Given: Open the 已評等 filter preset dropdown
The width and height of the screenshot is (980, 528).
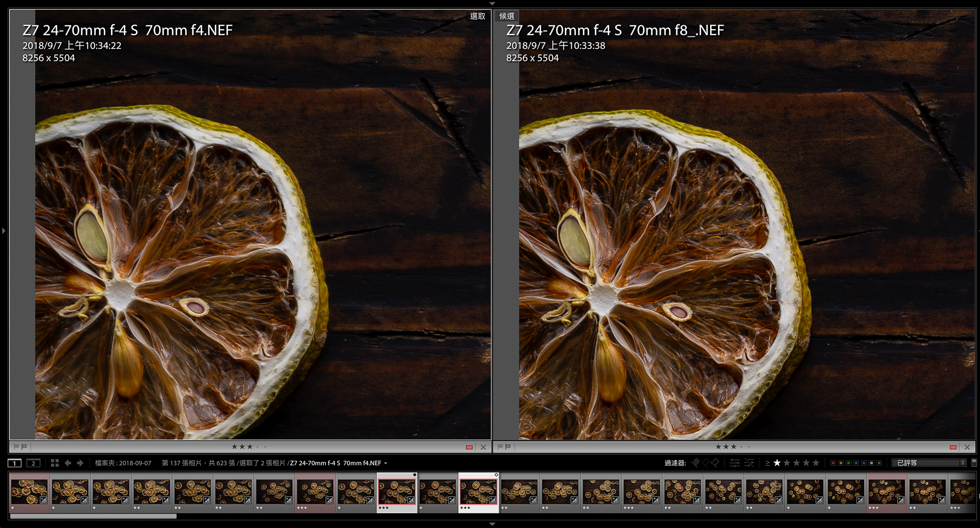Looking at the screenshot, I should (928, 463).
